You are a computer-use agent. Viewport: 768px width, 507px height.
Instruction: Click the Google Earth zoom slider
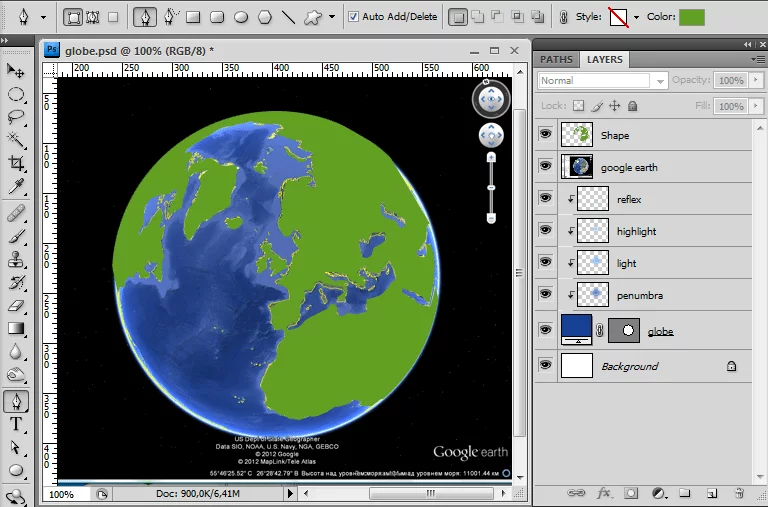click(491, 188)
